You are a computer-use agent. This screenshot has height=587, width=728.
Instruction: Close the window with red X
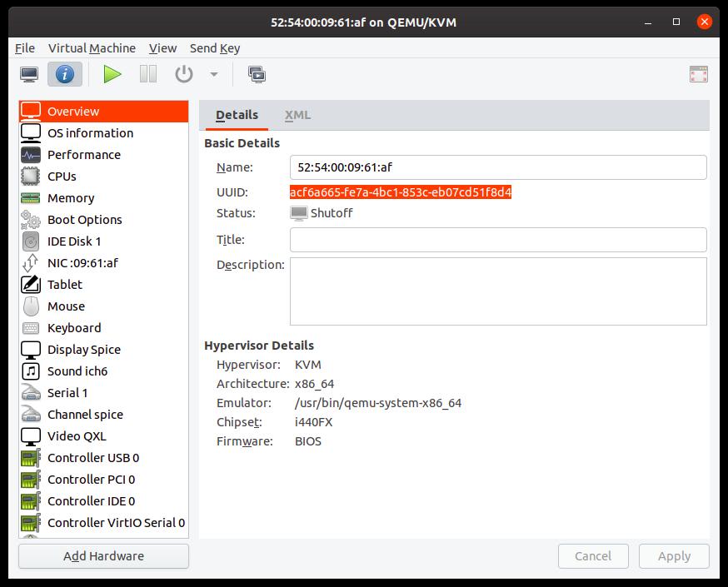[x=705, y=22]
